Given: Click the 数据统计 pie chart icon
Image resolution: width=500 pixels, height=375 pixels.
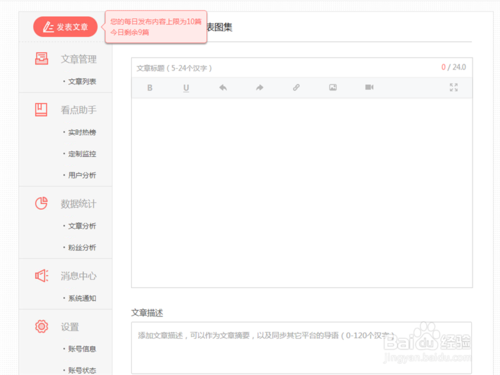Looking at the screenshot, I should point(41,203).
